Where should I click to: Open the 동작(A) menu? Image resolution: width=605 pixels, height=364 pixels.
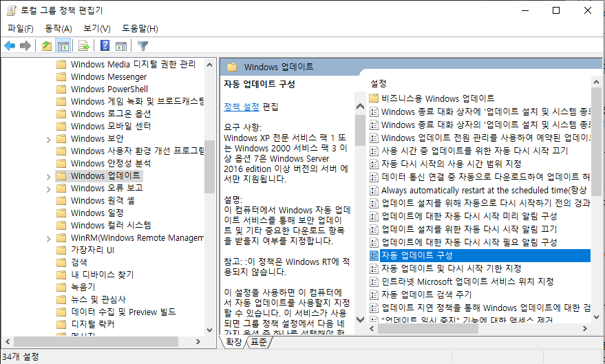[x=58, y=28]
